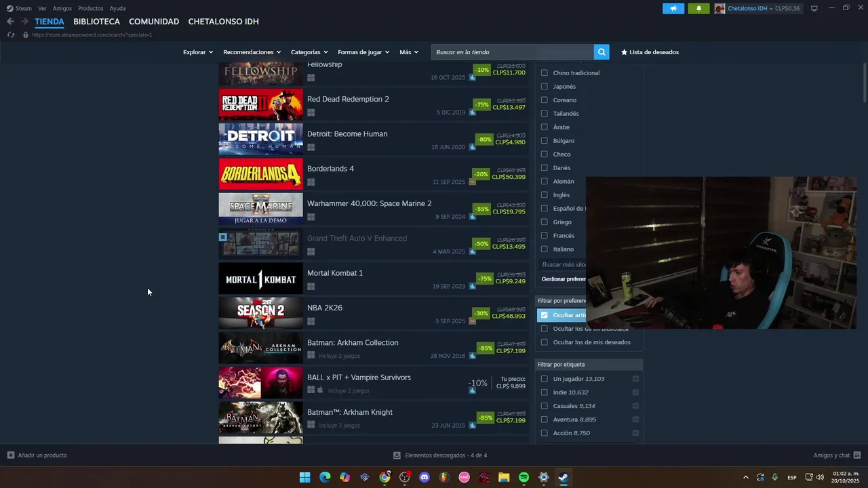868x488 pixels.
Task: Check the Árabe language filter
Action: [x=544, y=127]
